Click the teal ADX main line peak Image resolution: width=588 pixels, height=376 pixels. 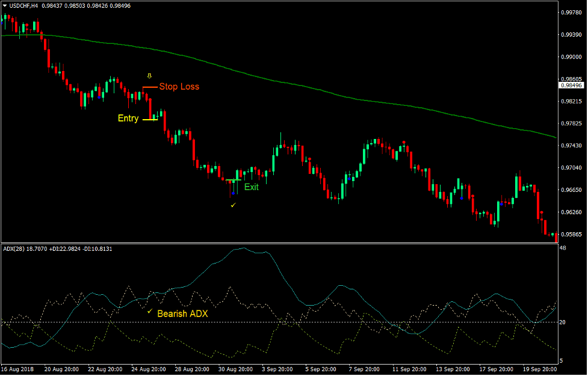tap(243, 248)
